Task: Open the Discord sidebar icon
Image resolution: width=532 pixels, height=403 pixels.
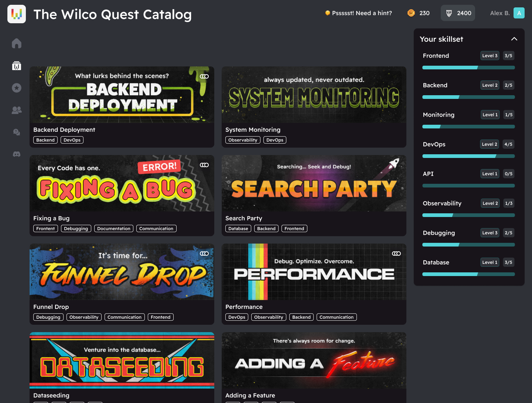Action: pos(17,154)
